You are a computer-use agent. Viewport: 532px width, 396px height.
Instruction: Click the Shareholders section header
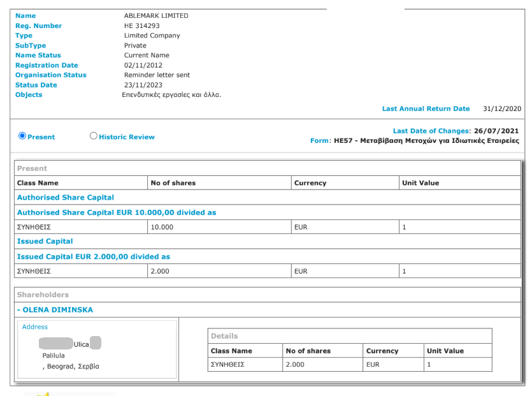[x=43, y=295]
